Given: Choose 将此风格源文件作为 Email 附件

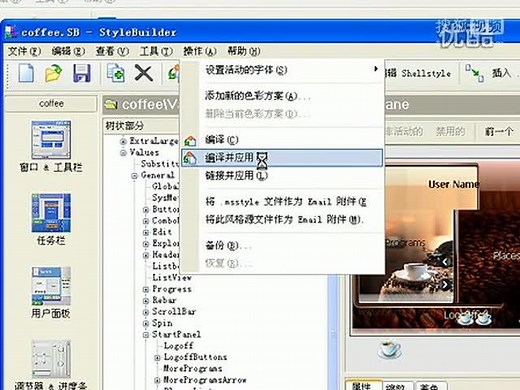Looking at the screenshot, I should point(282,219).
